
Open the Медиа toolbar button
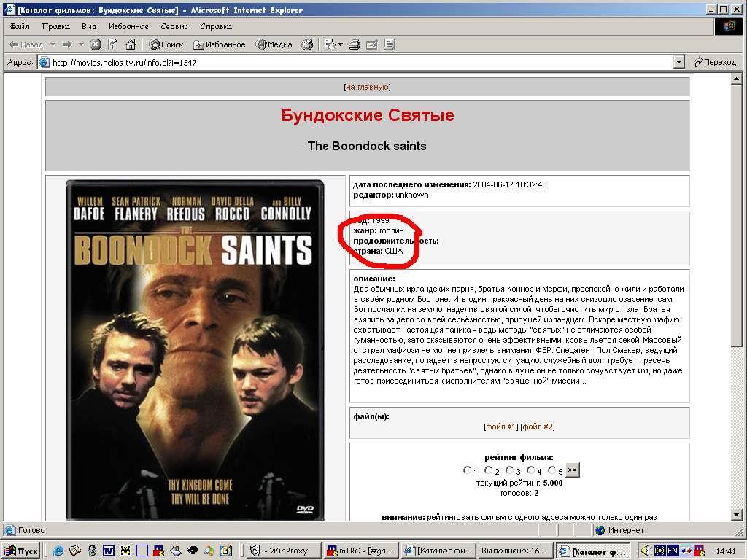[274, 44]
